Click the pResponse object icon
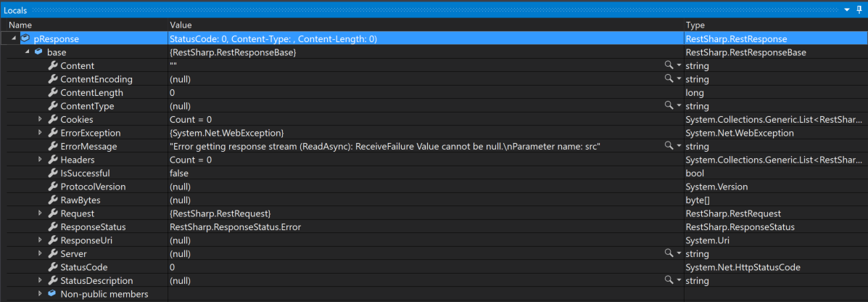The width and height of the screenshot is (868, 302). coord(25,38)
